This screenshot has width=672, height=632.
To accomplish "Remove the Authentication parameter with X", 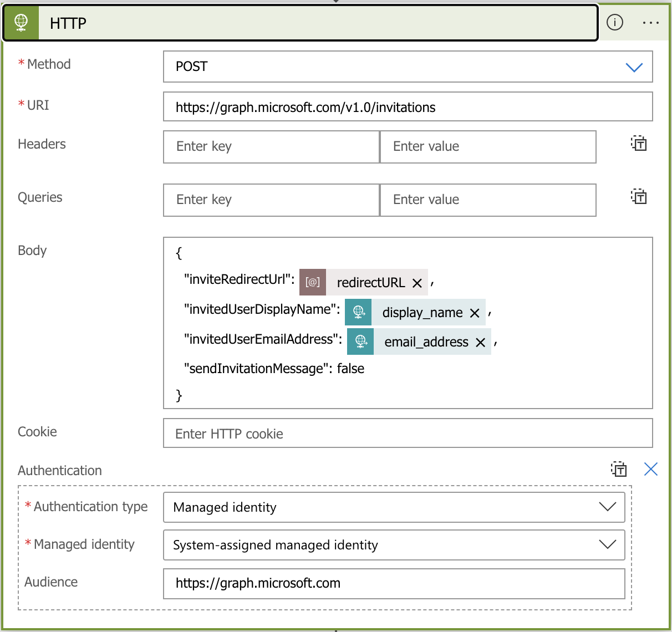I will (651, 469).
